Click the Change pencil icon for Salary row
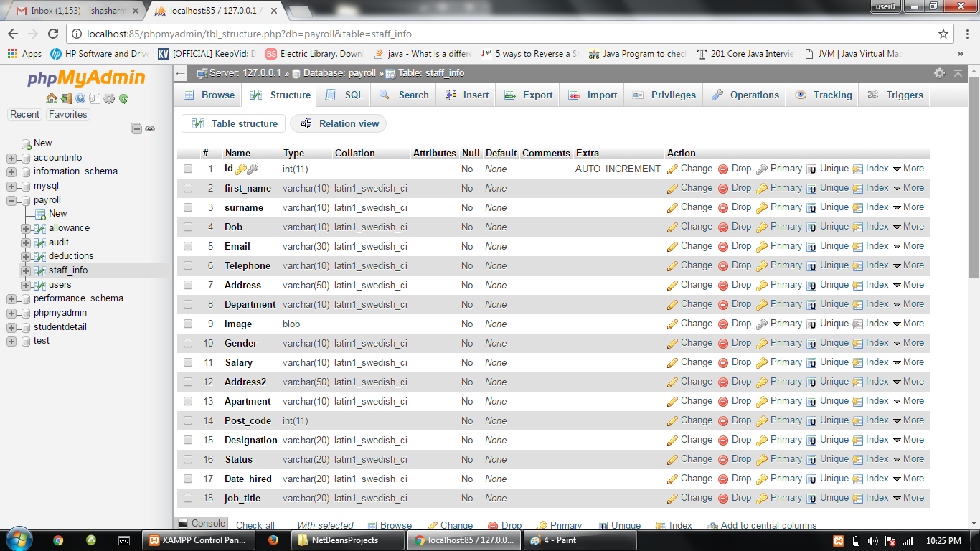980x551 pixels. pos(672,362)
